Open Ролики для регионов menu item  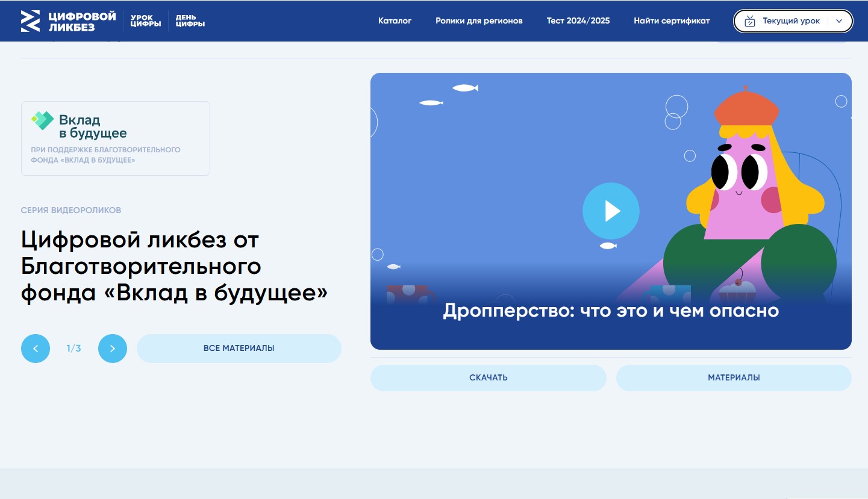click(479, 20)
